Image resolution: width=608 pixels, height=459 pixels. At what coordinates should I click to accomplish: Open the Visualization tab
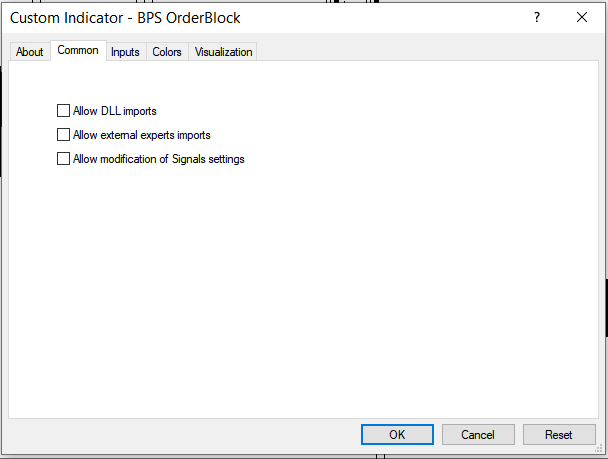click(224, 52)
